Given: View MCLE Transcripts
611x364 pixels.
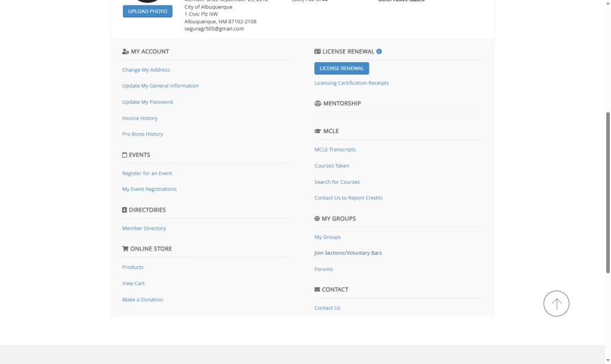Looking at the screenshot, I should coord(335,150).
